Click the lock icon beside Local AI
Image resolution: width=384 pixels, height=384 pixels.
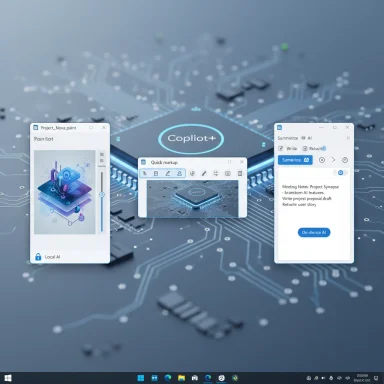(x=38, y=257)
